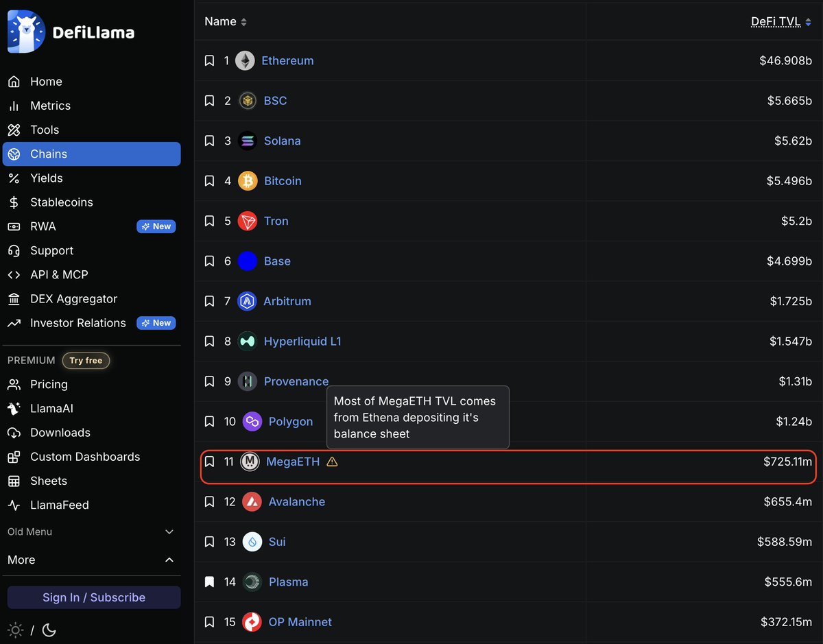
Task: Open the Provenance chain link
Action: [296, 382]
